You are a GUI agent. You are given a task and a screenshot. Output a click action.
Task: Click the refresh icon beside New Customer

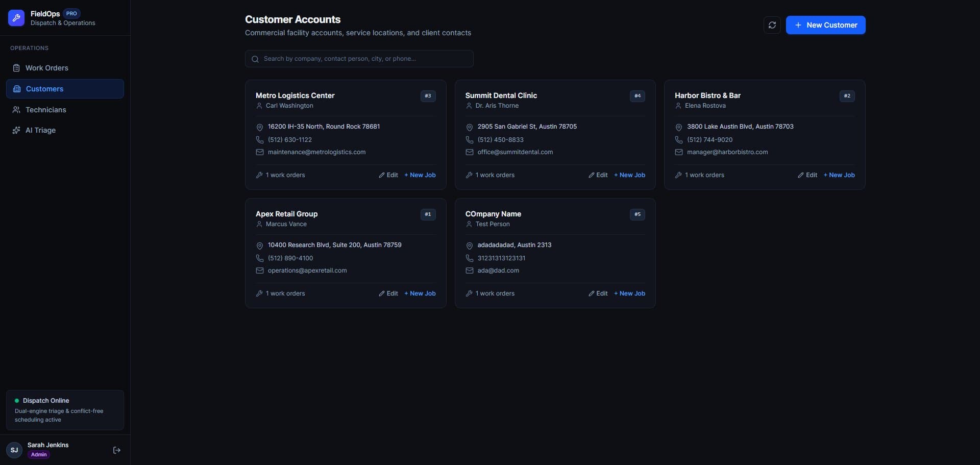772,25
